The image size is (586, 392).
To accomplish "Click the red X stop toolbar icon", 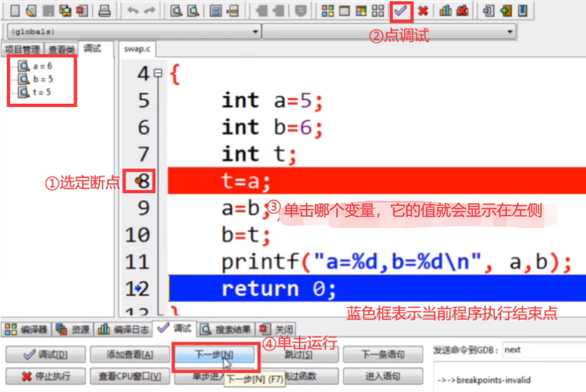I will click(423, 9).
